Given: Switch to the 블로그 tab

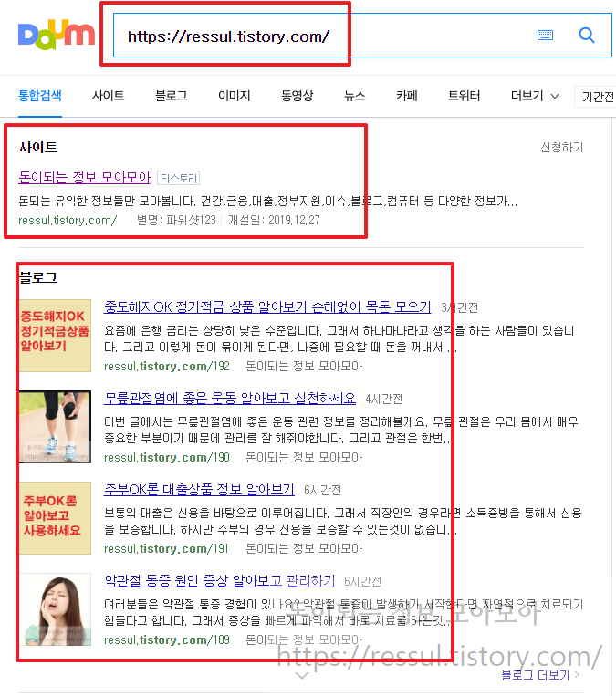Looking at the screenshot, I should 171,96.
